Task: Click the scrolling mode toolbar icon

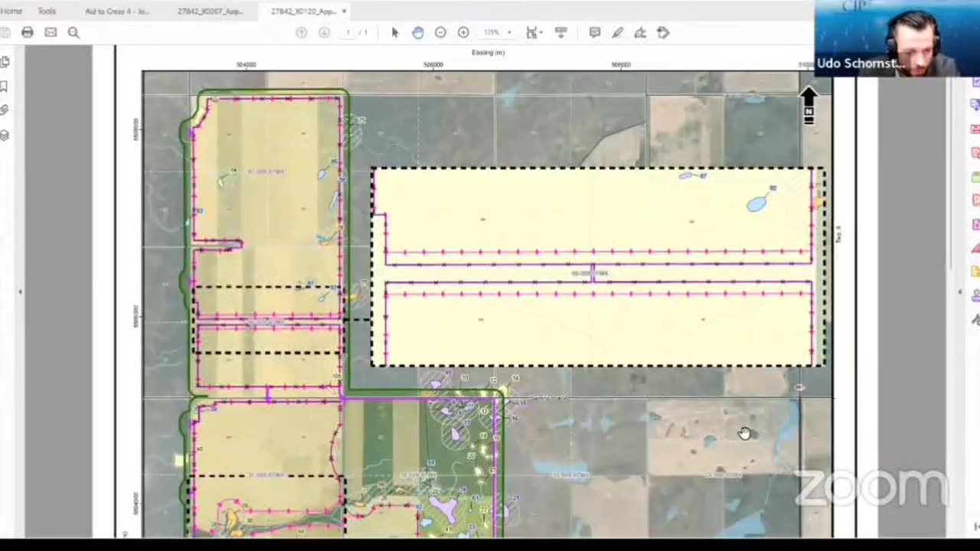Action: pyautogui.click(x=561, y=32)
